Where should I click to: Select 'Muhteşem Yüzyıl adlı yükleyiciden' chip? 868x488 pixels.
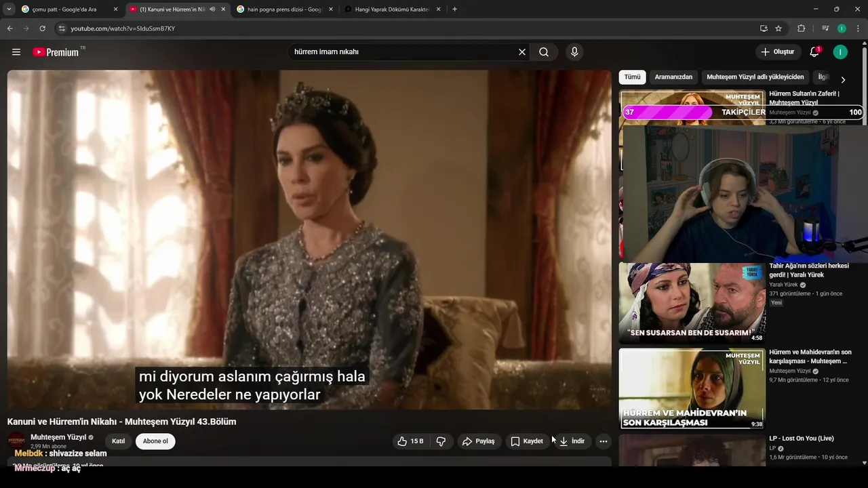coord(755,77)
